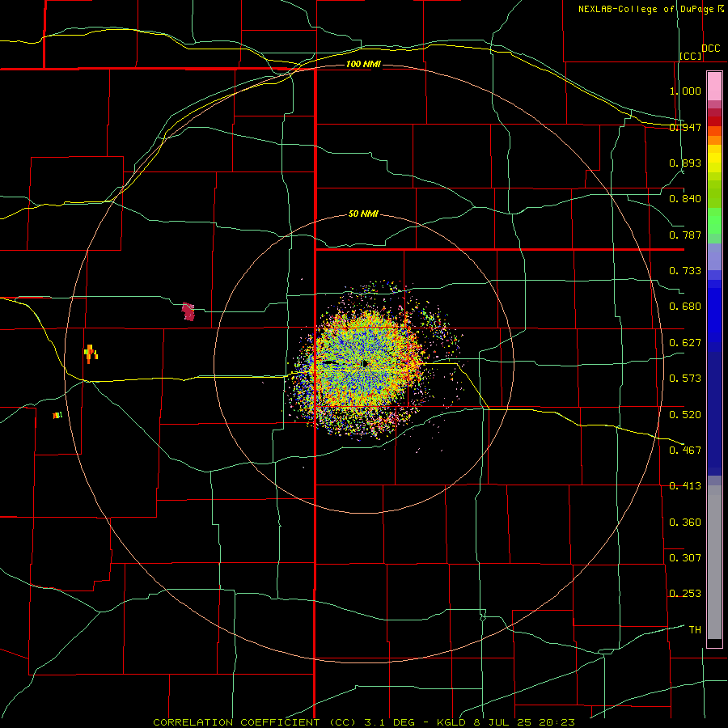Click the 0.307 scale value
The height and width of the screenshot is (728, 728).
point(685,558)
